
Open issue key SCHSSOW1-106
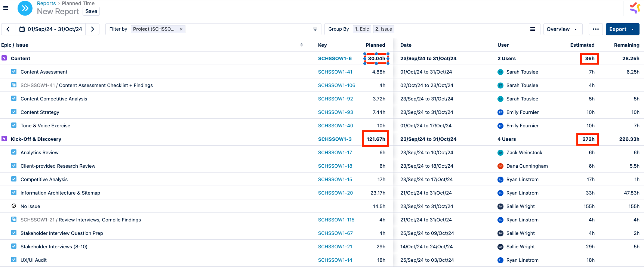[336, 85]
